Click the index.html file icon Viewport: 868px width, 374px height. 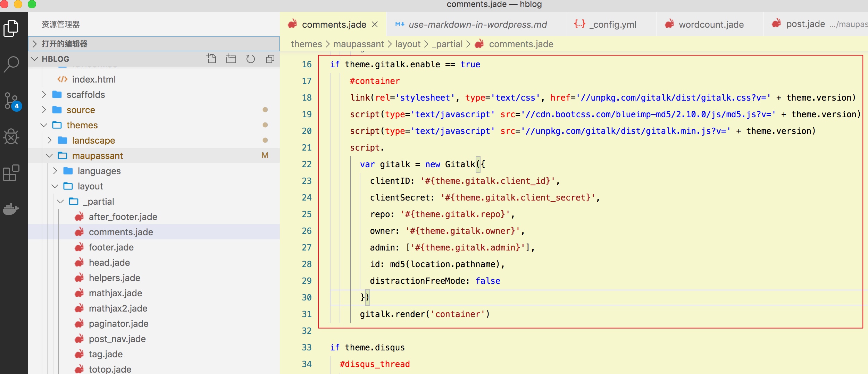[x=62, y=79]
